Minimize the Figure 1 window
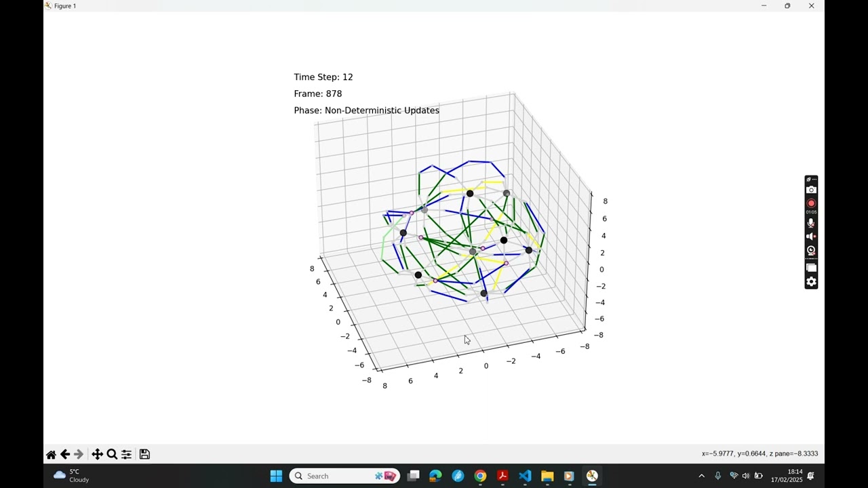This screenshot has height=488, width=868. tap(764, 5)
